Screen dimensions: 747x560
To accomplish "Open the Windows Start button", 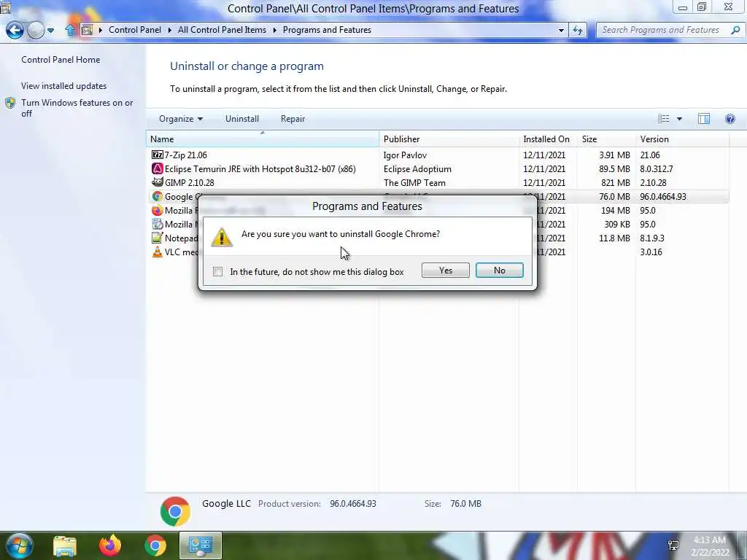I will 19,545.
